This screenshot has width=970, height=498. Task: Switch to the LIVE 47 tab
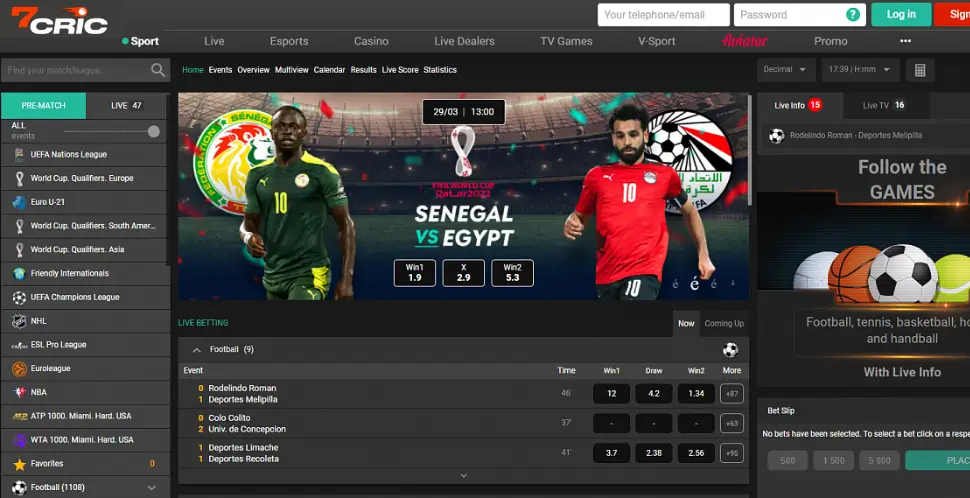coord(126,106)
